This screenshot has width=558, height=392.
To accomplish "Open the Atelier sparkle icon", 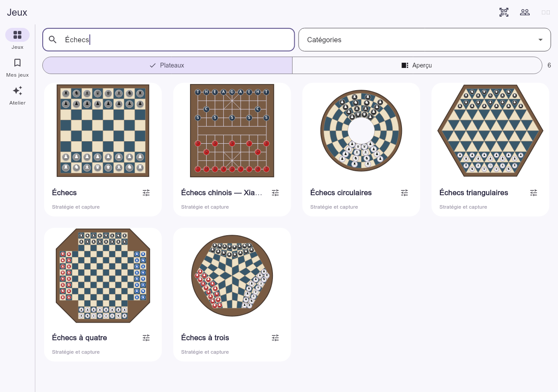I will click(17, 91).
